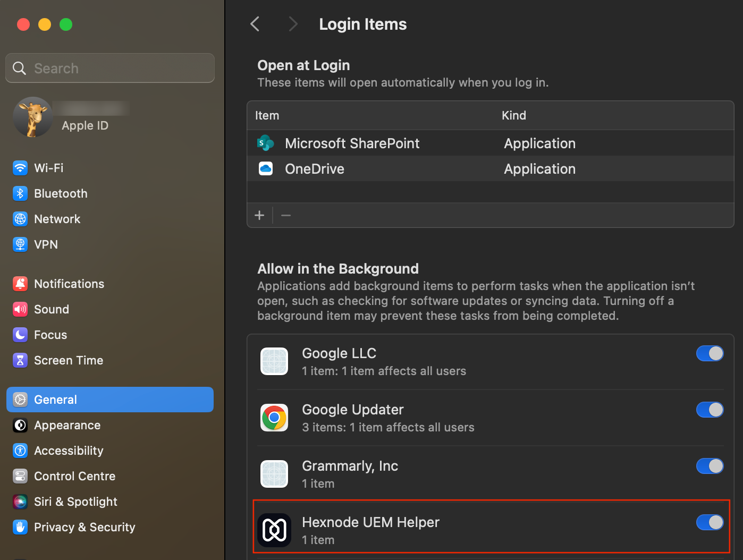Viewport: 743px width, 560px height.
Task: Click the Screen Time hourglass icon
Action: (20, 360)
